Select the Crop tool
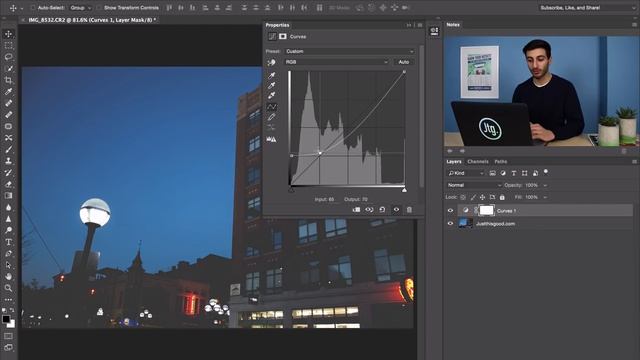 (8, 80)
